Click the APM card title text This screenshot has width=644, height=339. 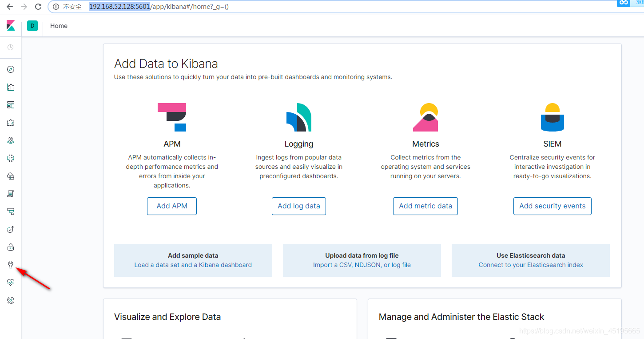pos(172,144)
